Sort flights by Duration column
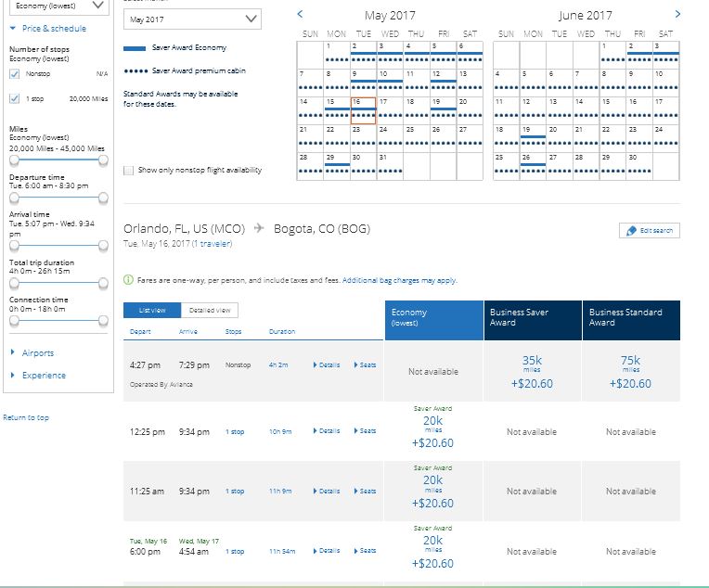The image size is (709, 588). (282, 331)
